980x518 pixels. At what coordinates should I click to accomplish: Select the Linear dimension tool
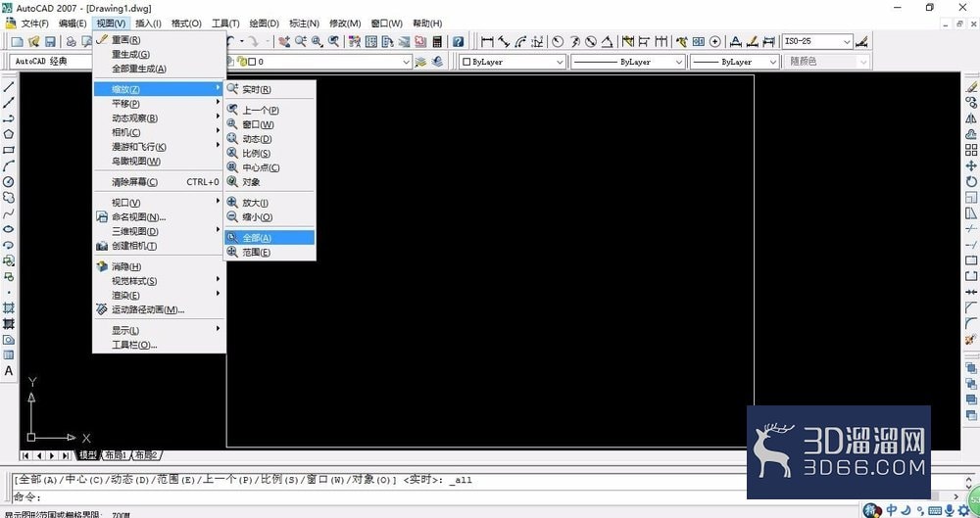tap(487, 42)
